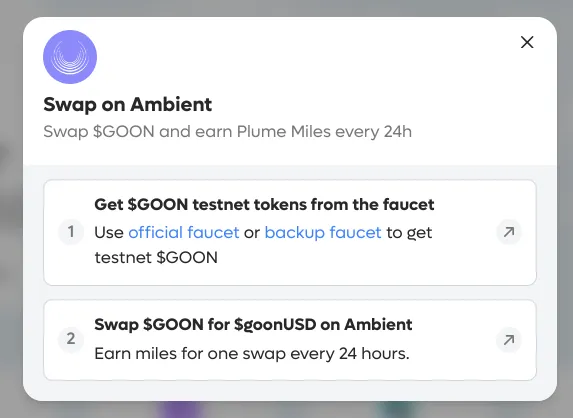The image size is (573, 418).
Task: Select the step 2 number badge
Action: tap(71, 339)
